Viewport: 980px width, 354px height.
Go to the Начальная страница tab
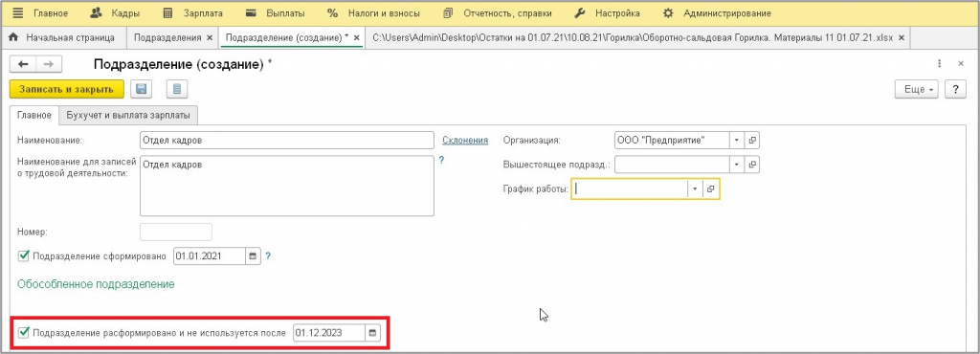coord(62,37)
